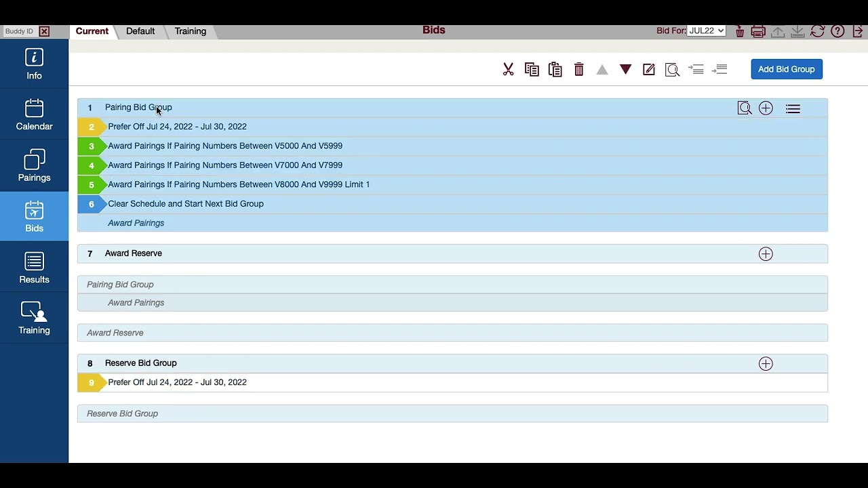The image size is (868, 488).
Task: Select Clear Schedule and Start Next row
Action: 452,204
